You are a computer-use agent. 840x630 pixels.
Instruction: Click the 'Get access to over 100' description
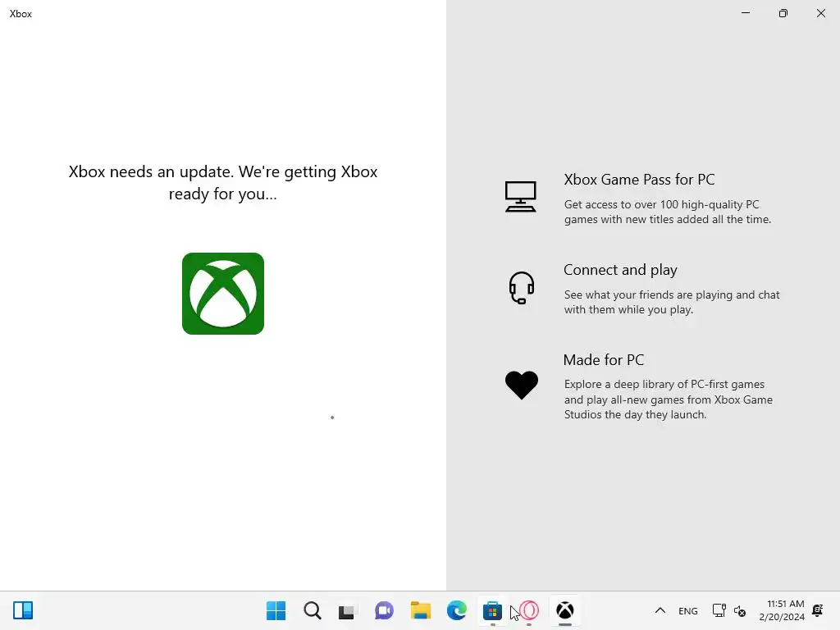[668, 212]
